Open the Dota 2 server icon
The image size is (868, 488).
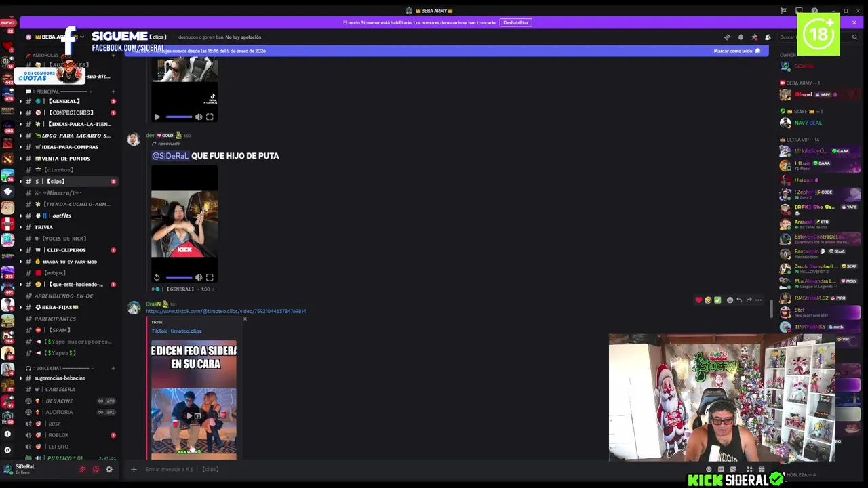[x=7, y=143]
